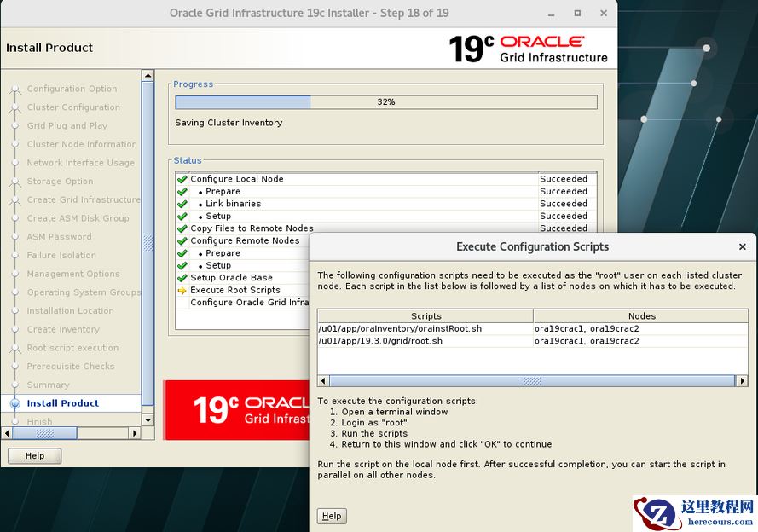The width and height of the screenshot is (758, 532).
Task: Click sidebar vertical scrollbar thumb
Action: (148, 244)
